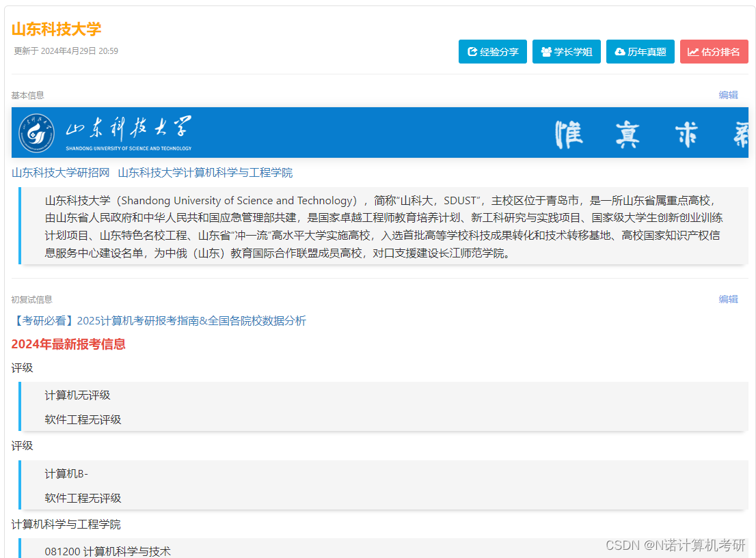Click 081200 计算机科学与技术 entry
Screen dimensions: 756x558
click(107, 551)
